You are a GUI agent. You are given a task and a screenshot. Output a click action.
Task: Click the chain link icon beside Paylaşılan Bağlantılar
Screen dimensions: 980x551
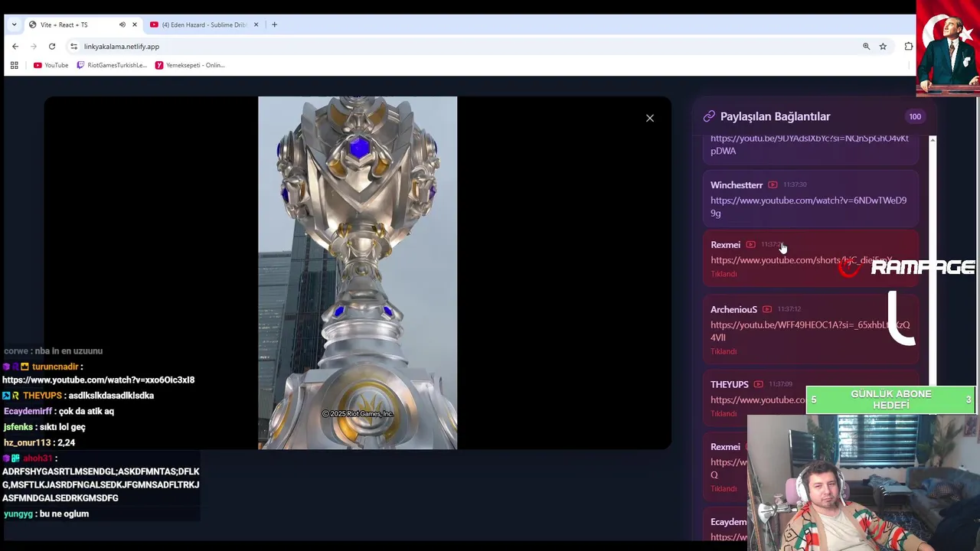pos(709,116)
